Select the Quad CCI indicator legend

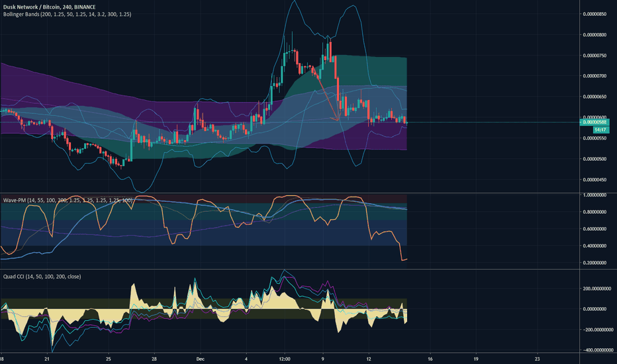[x=42, y=277]
